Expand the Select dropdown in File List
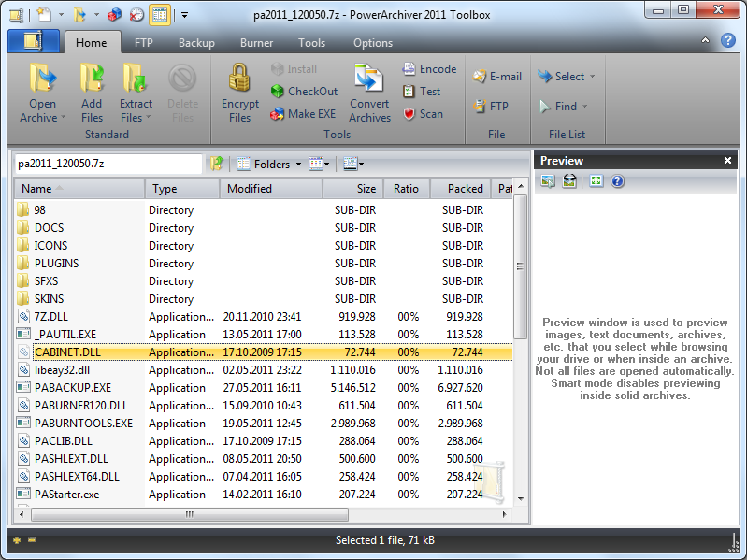 [x=592, y=77]
